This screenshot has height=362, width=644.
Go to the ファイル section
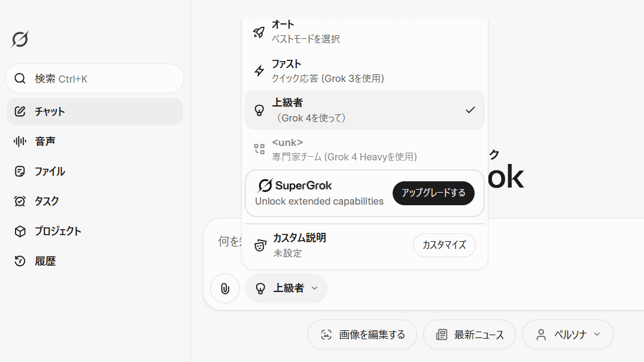click(95, 171)
